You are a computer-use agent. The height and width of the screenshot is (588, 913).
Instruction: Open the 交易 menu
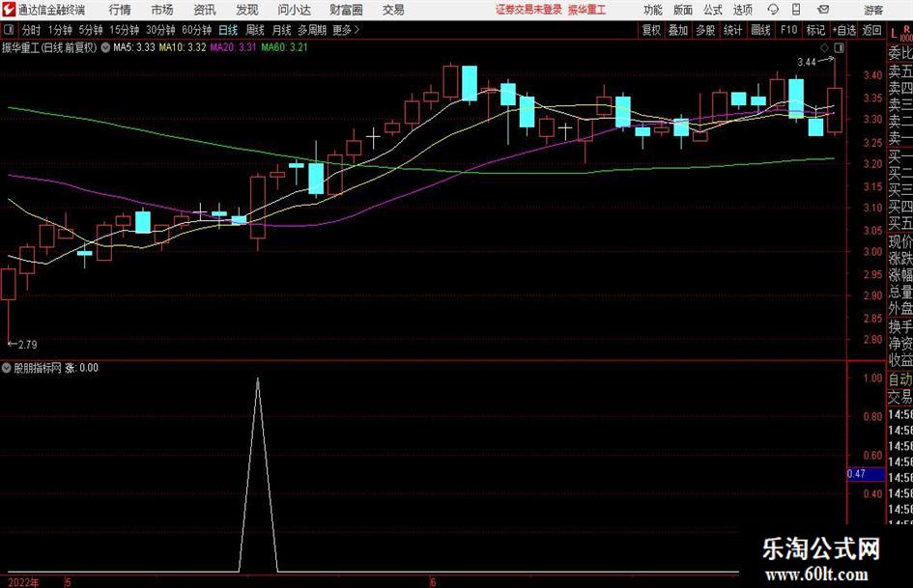[x=393, y=10]
